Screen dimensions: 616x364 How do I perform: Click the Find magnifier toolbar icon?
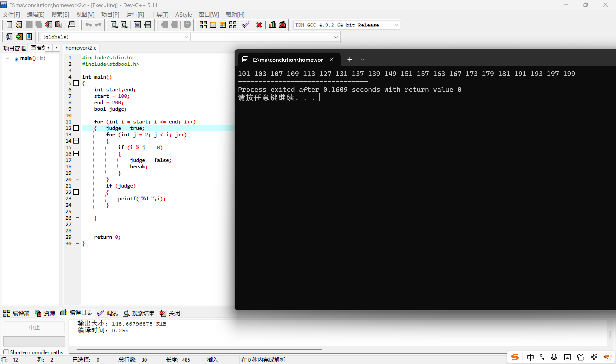coord(114,25)
